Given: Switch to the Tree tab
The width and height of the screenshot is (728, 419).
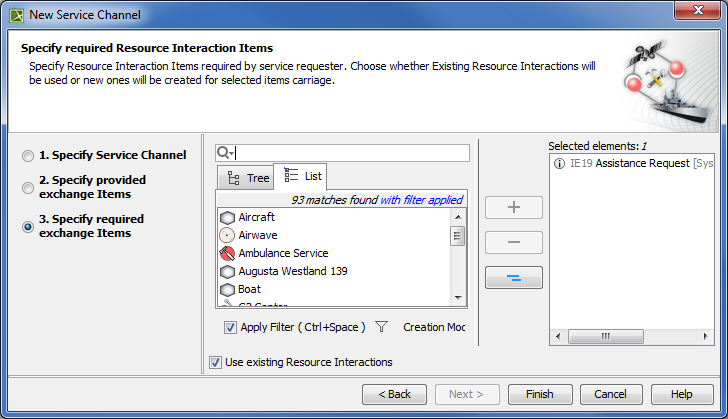Looking at the screenshot, I should (x=247, y=178).
